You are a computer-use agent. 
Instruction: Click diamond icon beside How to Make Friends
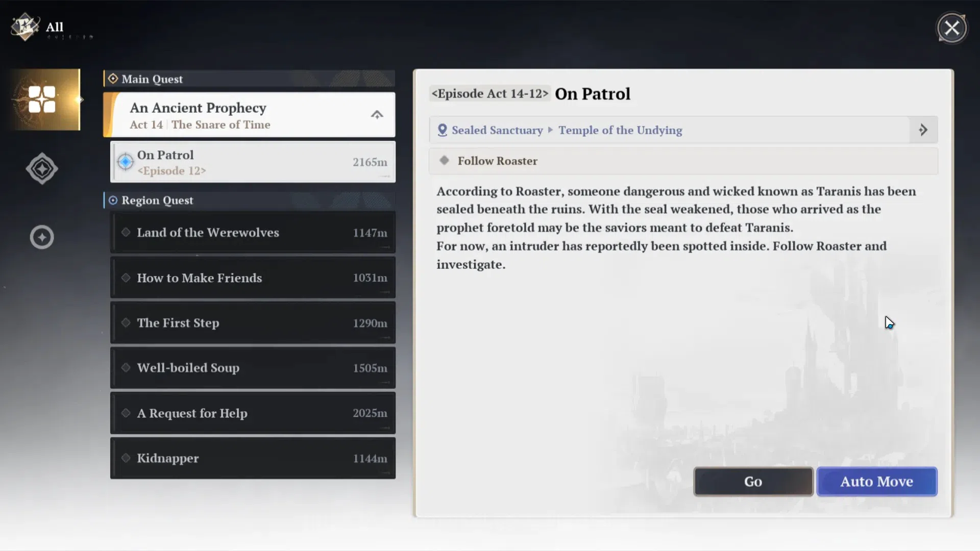click(126, 278)
